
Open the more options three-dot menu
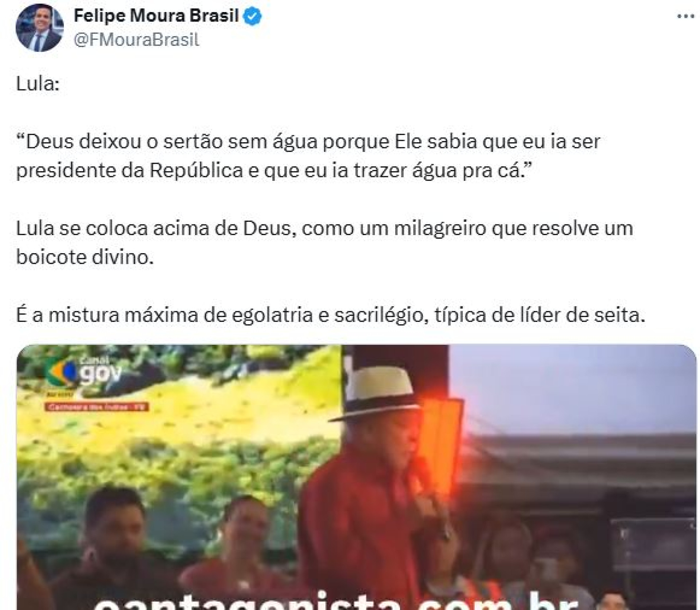coord(685,17)
